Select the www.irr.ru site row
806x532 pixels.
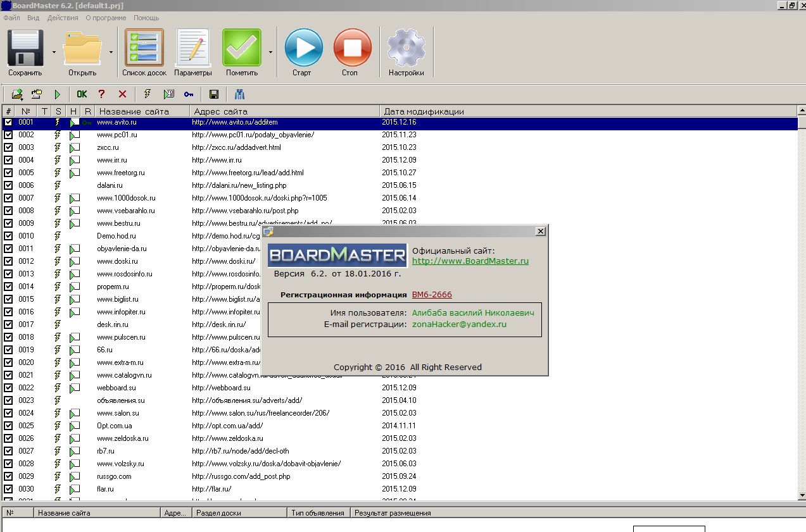click(399, 160)
